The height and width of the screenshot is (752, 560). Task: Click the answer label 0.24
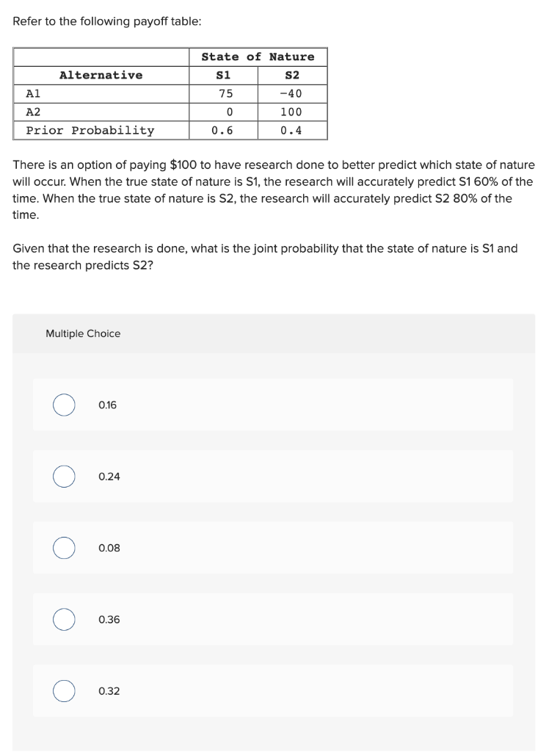[x=109, y=476]
